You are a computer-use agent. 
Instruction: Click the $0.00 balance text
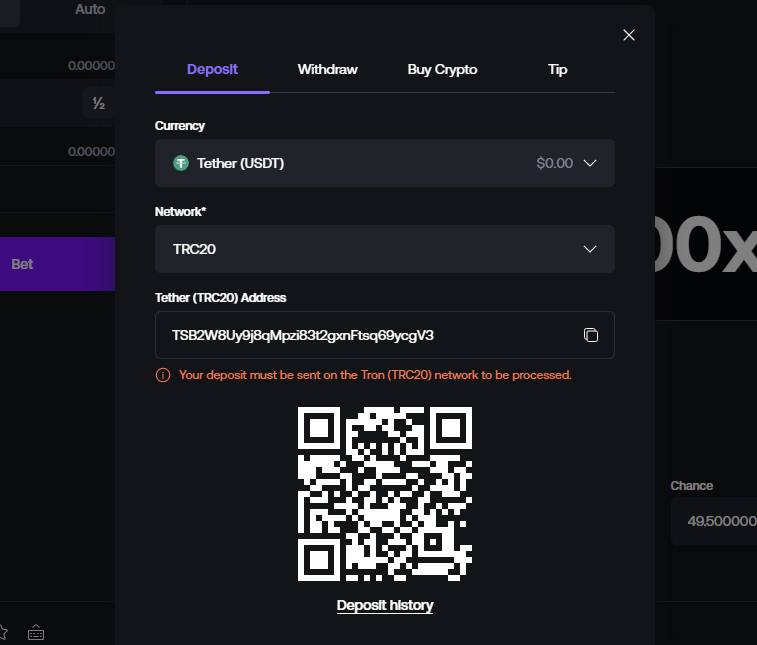click(555, 163)
